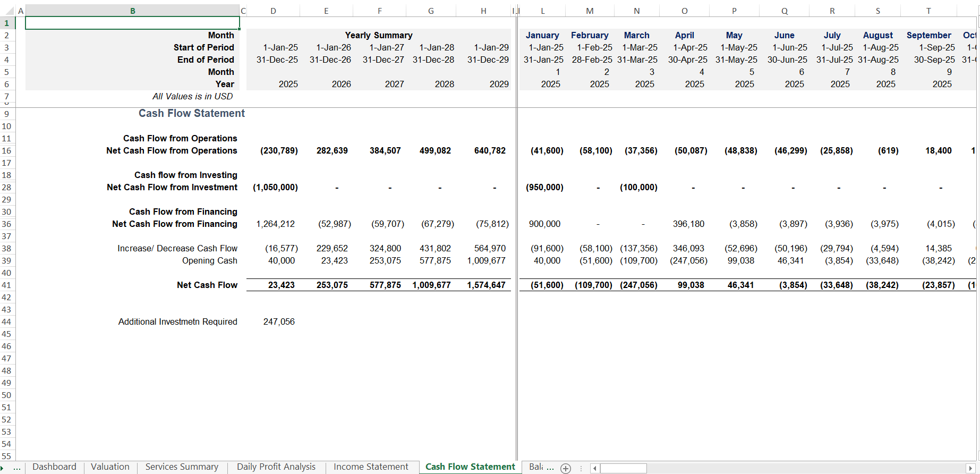Image resolution: width=980 pixels, height=474 pixels.
Task: Click the sheet tab scroll left arrow
Action: click(x=3, y=468)
